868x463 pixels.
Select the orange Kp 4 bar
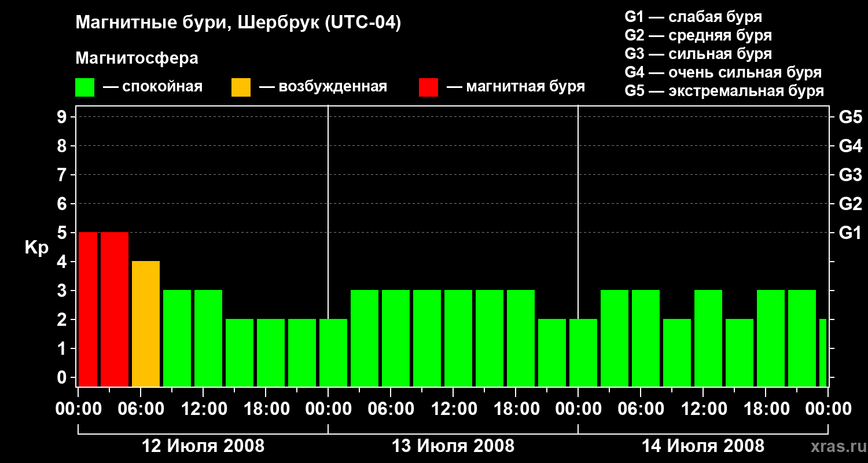click(146, 324)
